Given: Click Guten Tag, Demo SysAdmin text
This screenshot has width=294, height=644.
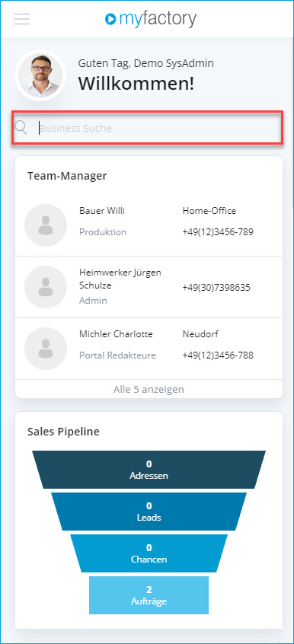Looking at the screenshot, I should click(x=146, y=63).
